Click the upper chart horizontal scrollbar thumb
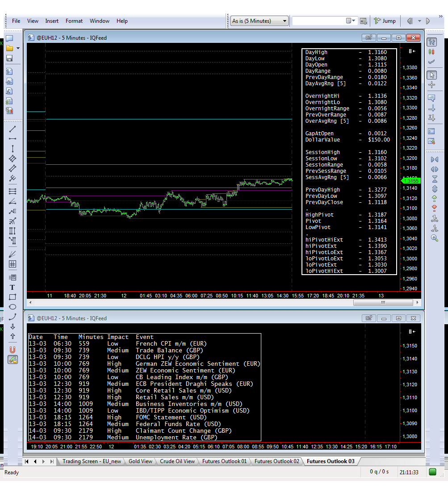448x489 pixels. point(383,302)
